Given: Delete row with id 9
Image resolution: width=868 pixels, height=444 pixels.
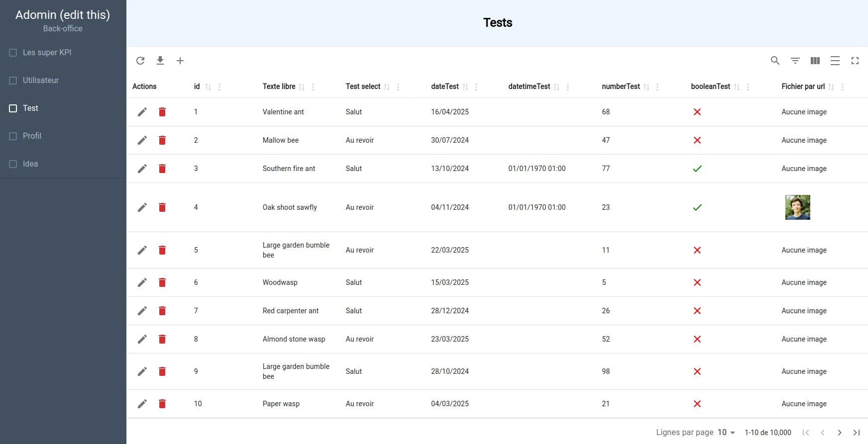Looking at the screenshot, I should [x=162, y=371].
